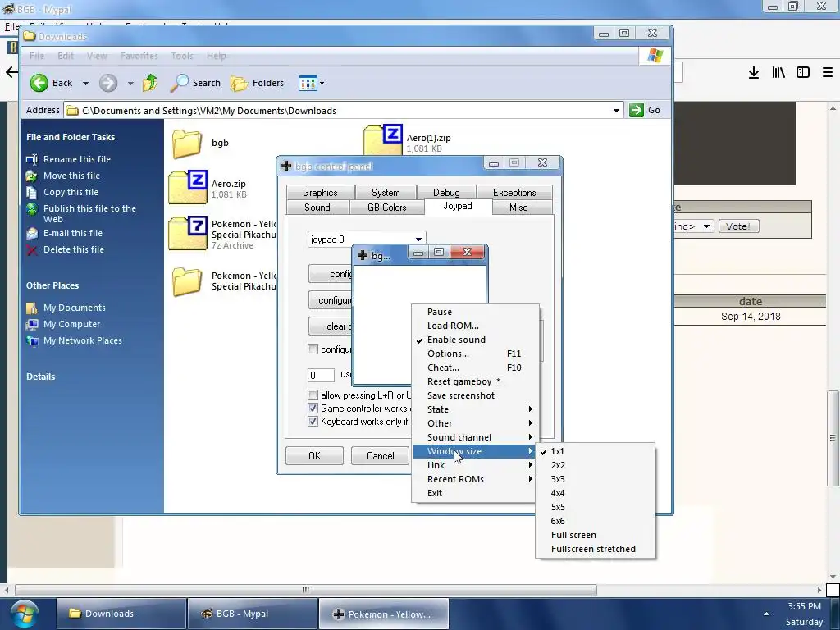Open My Computer under Other Places
Screen dimensions: 840x630
(72, 324)
